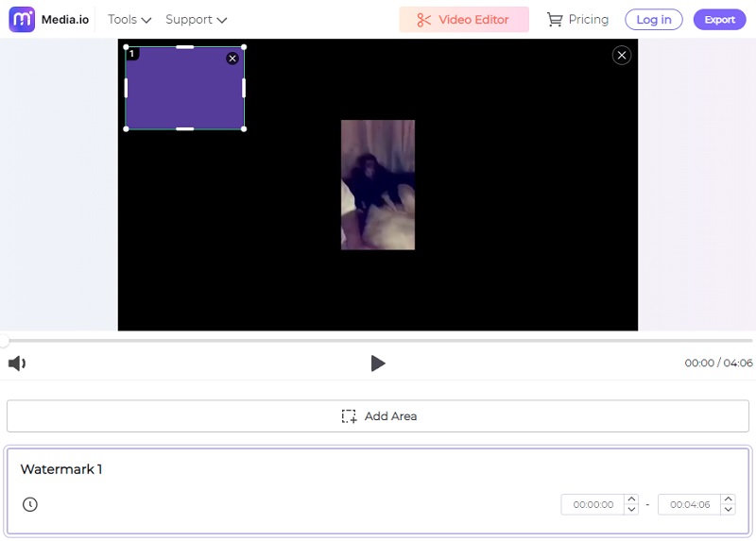756x541 pixels.
Task: Click the start time field 00:00:00
Action: tap(593, 505)
